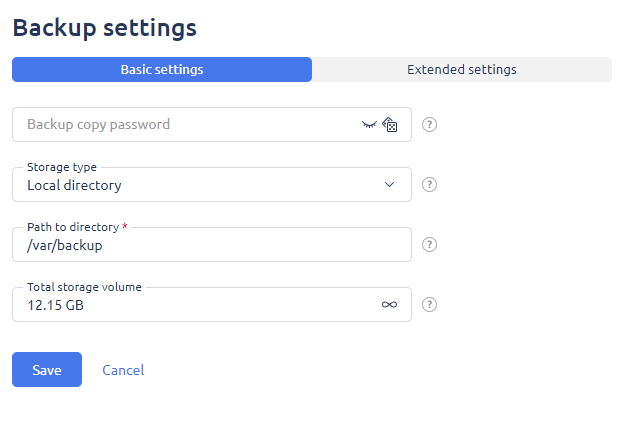The height and width of the screenshot is (422, 630).
Task: Open help for Path to directory
Action: pyautogui.click(x=430, y=245)
